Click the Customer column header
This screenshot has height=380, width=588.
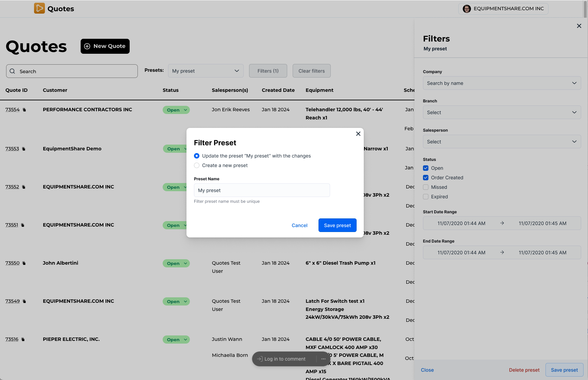click(55, 90)
